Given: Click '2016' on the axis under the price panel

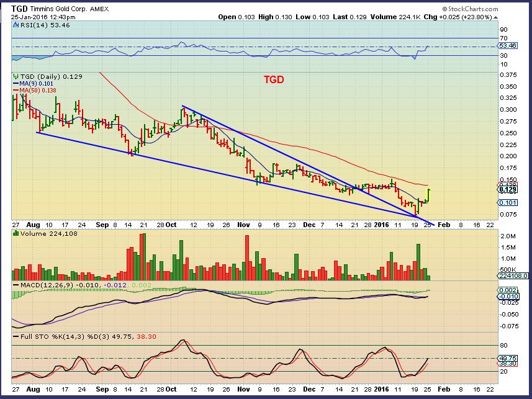Looking at the screenshot, I should tap(381, 225).
